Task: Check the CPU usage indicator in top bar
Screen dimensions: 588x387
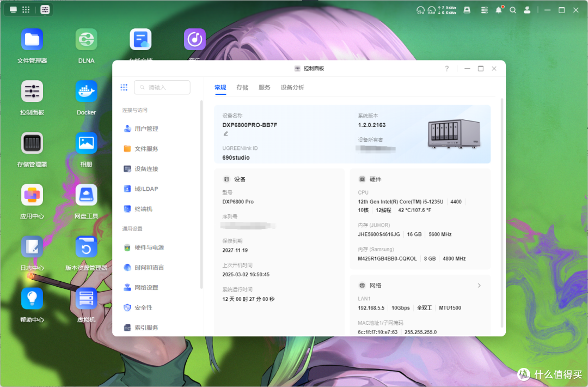Action: click(420, 10)
